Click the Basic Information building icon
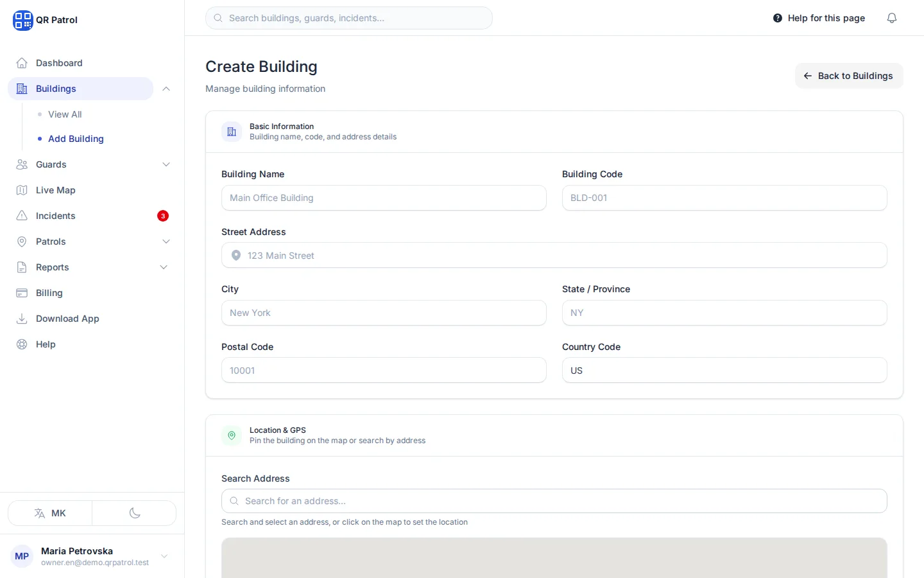The height and width of the screenshot is (578, 924). [232, 132]
